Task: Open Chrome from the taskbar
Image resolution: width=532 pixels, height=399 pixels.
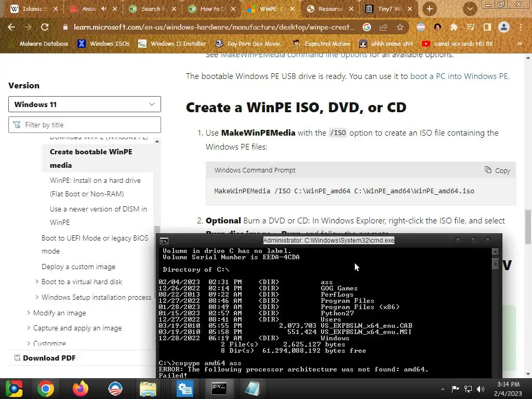Action: pyautogui.click(x=46, y=389)
